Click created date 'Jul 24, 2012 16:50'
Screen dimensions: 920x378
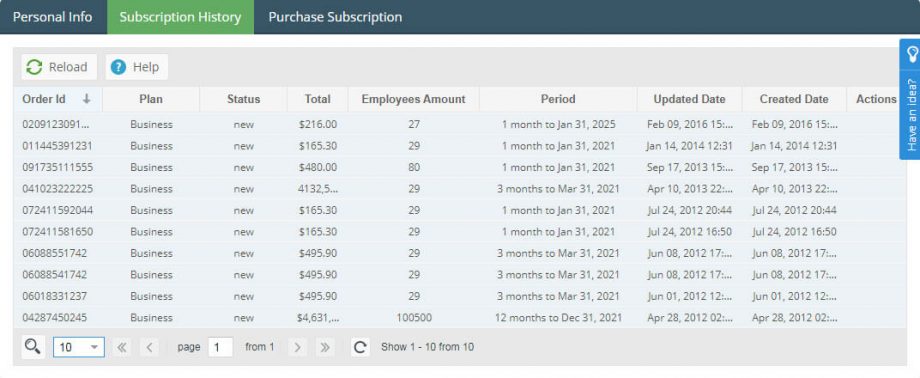point(794,232)
